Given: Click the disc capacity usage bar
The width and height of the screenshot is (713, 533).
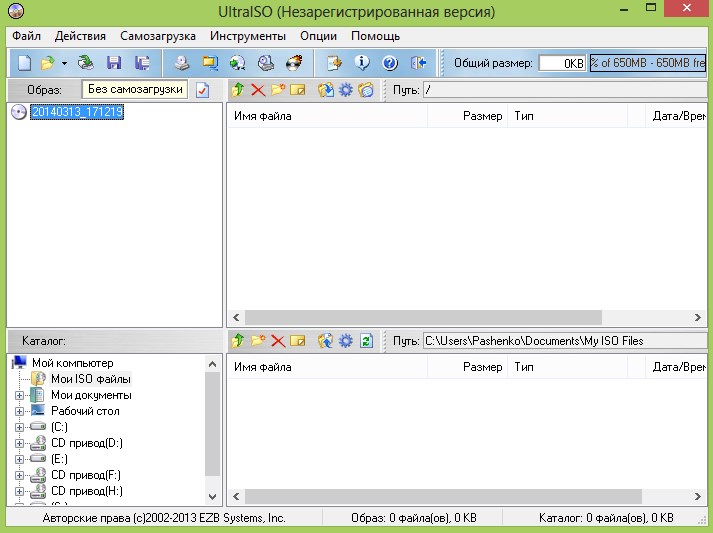Looking at the screenshot, I should 647,63.
